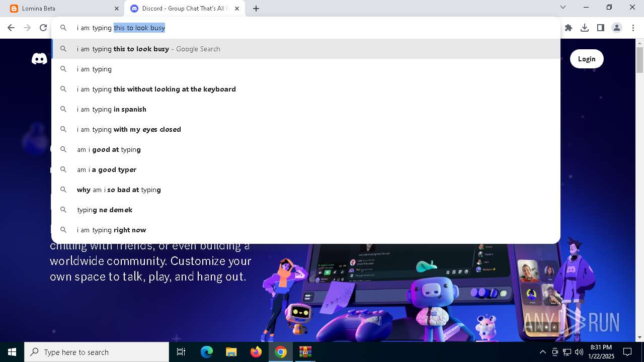Choose 'i am typing right now' suggestion
644x362 pixels.
(x=306, y=230)
